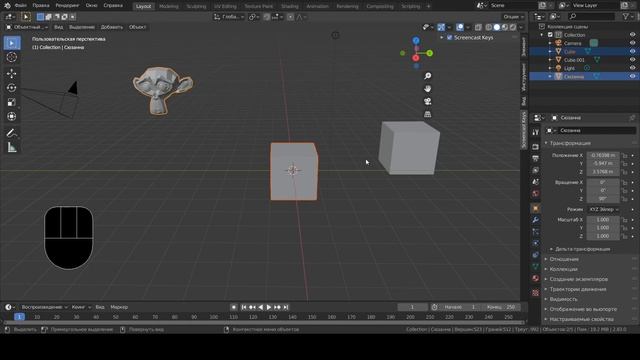This screenshot has height=360, width=640.
Task: Open the Объектный режим mode dropdown
Action: pos(27,27)
